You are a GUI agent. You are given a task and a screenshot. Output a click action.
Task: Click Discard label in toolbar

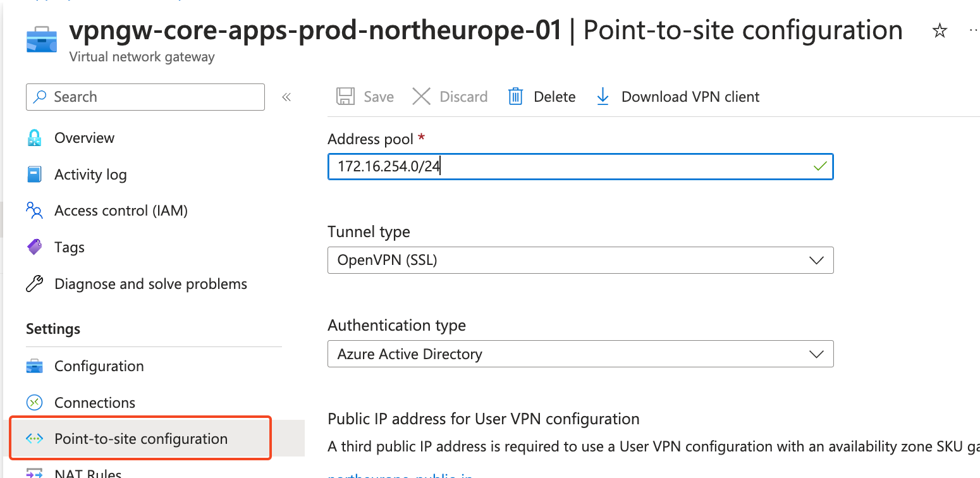(463, 97)
